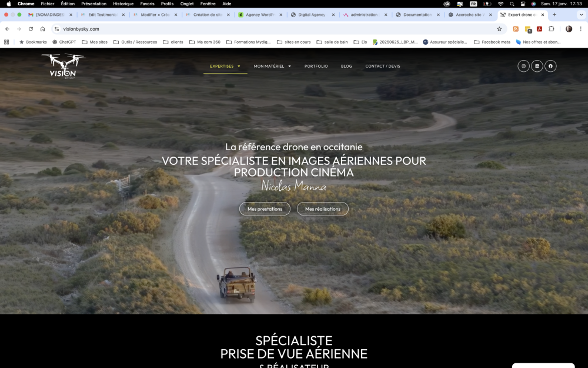Viewport: 588px width, 368px height.
Task: Click the Vision drone logo
Action: point(63,65)
